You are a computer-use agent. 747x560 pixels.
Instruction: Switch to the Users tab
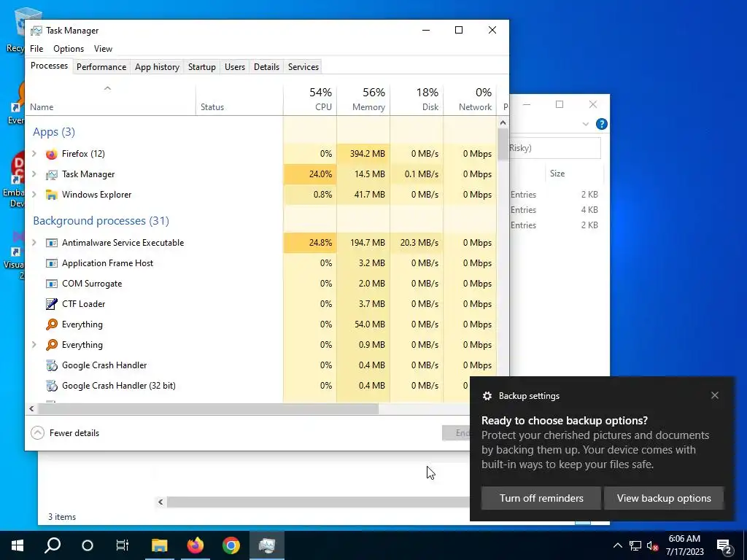pos(235,67)
